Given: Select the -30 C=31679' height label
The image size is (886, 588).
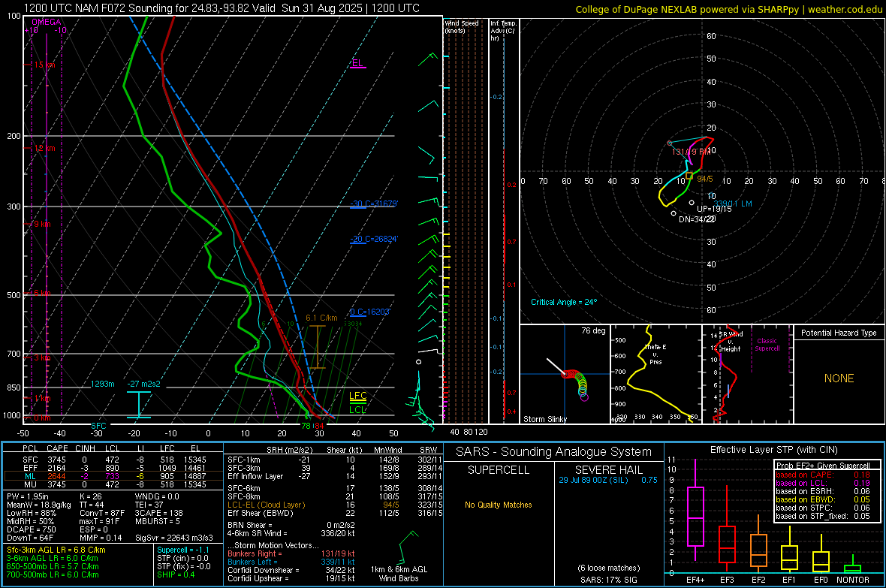Looking at the screenshot, I should point(374,204).
